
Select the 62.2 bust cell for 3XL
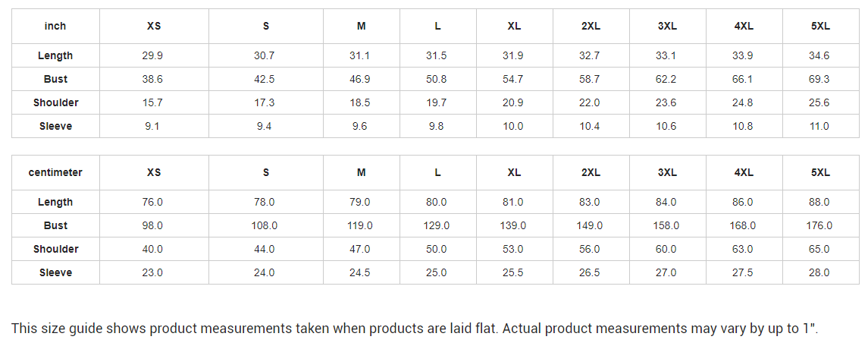[x=667, y=79]
